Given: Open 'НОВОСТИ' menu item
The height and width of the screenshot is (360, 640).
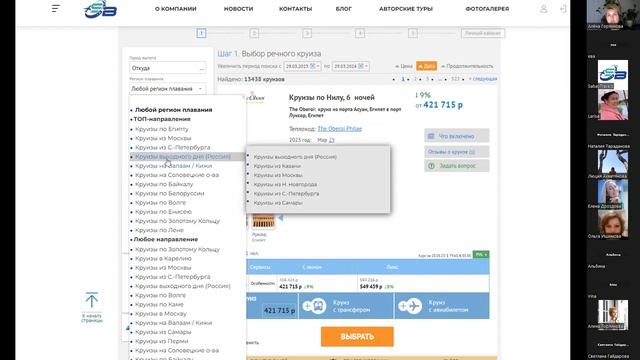Looking at the screenshot, I should [x=238, y=9].
